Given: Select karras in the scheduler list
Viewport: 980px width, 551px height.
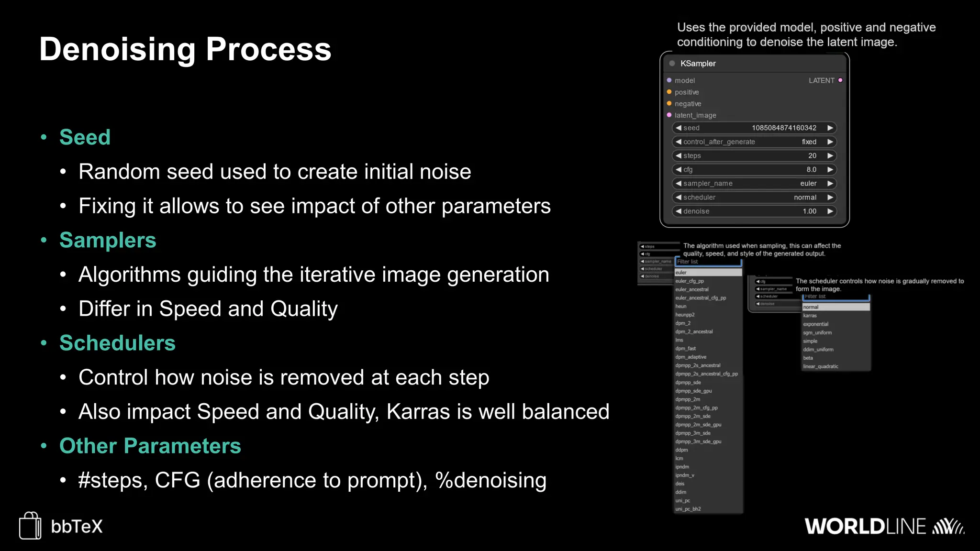Looking at the screenshot, I should (810, 316).
